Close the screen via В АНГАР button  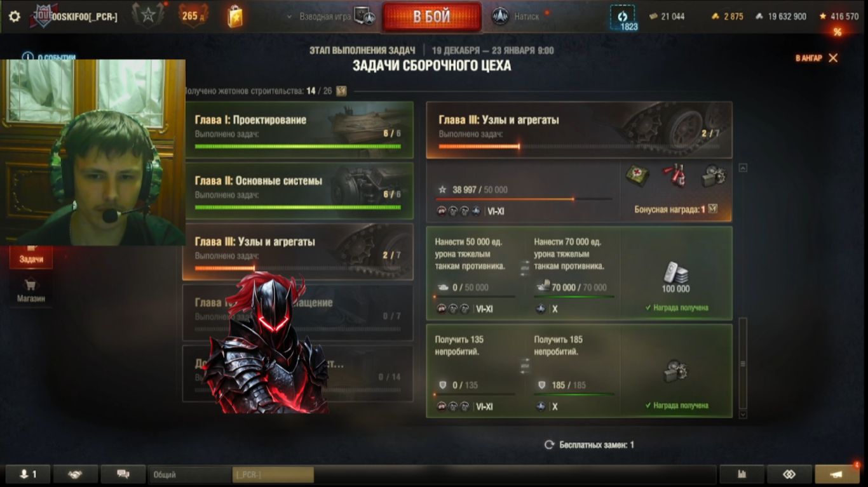coord(817,58)
